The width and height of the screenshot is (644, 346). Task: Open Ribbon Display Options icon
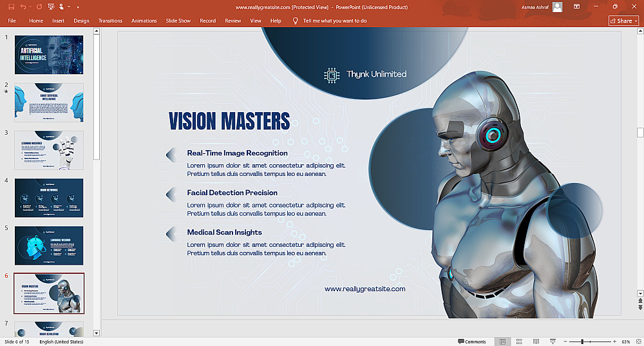pos(576,6)
